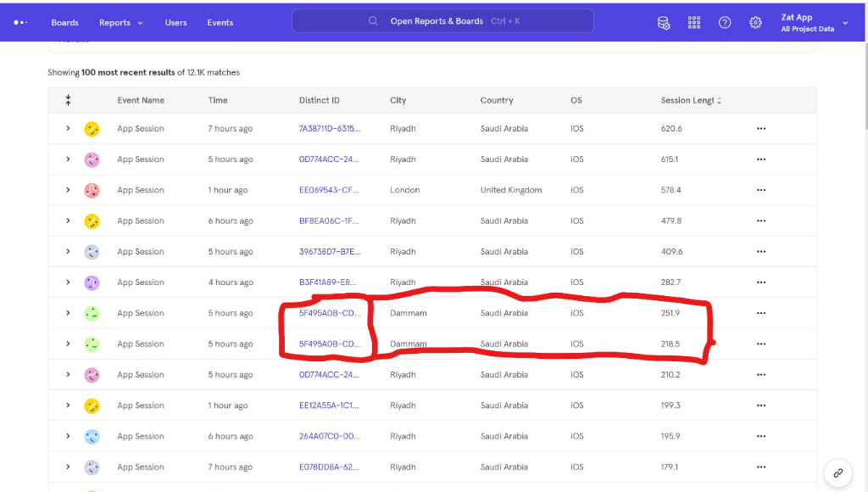
Task: Open more options for the 282.7 row
Action: coord(761,282)
